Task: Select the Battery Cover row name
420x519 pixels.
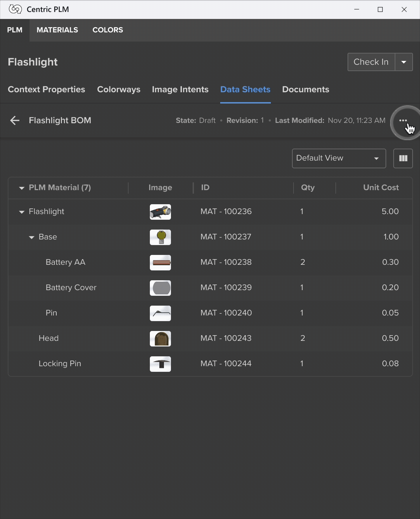Action: pyautogui.click(x=71, y=288)
